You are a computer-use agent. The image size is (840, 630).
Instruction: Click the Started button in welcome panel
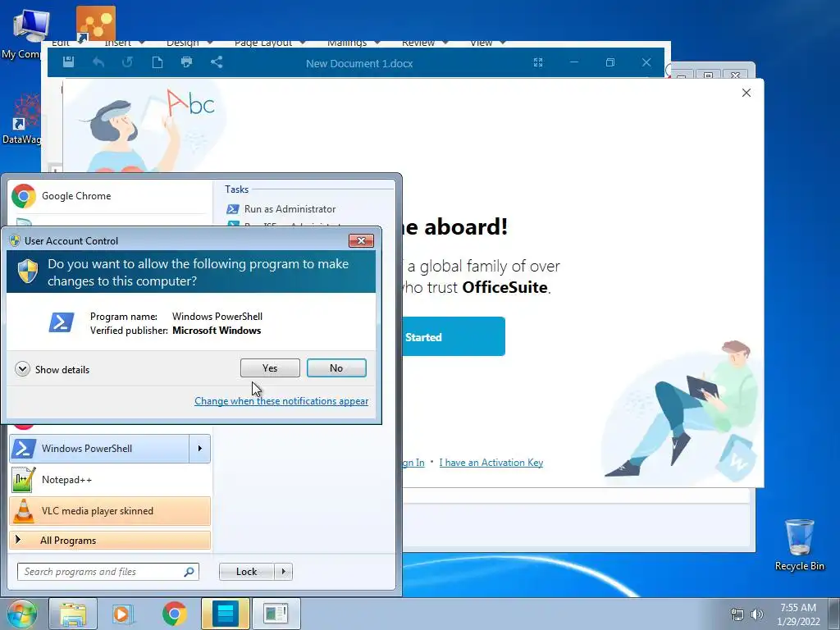[453, 336]
